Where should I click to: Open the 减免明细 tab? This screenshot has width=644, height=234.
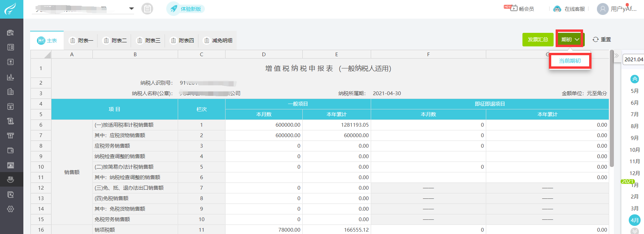218,41
